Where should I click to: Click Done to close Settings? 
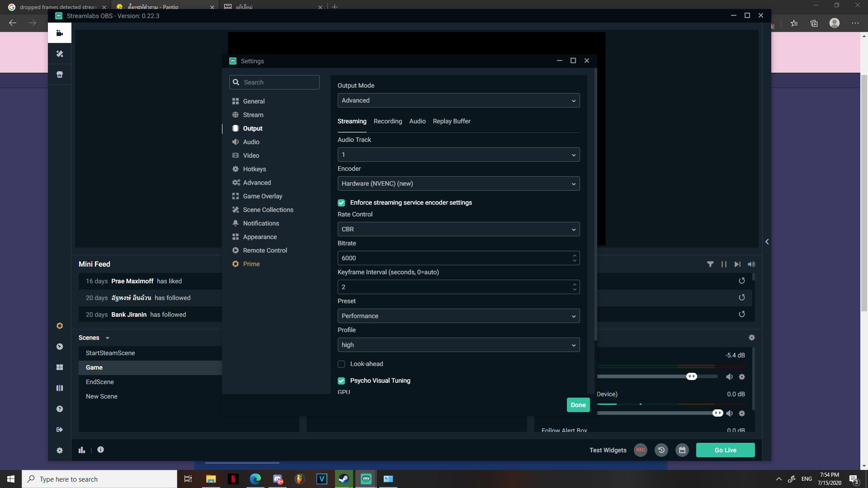(578, 405)
